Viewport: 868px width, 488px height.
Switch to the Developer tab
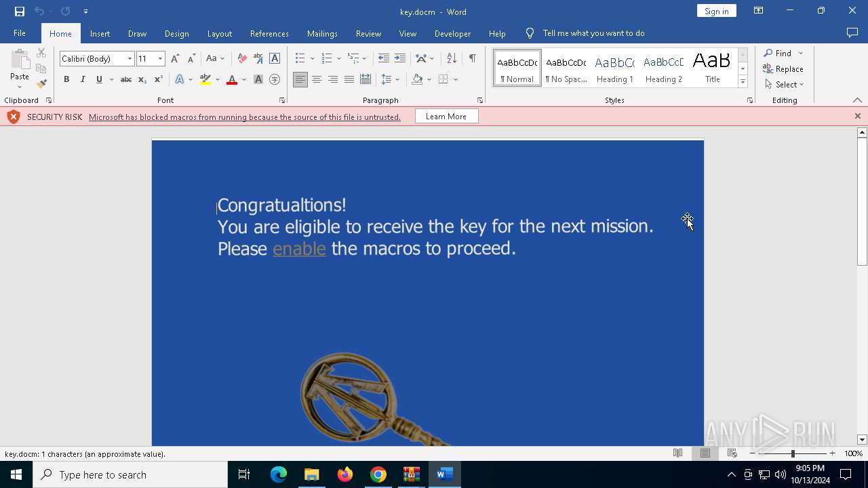pos(452,33)
